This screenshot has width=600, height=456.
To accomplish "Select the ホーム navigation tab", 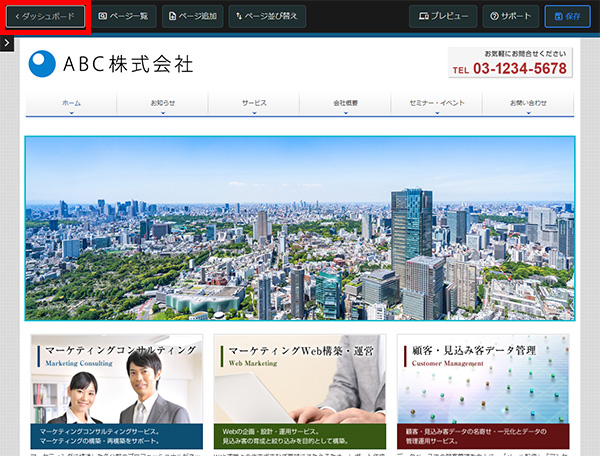I will (x=71, y=104).
